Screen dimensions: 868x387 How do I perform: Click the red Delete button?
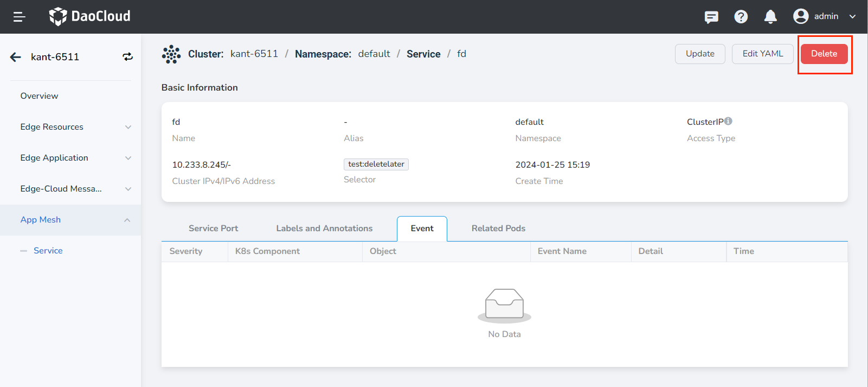click(824, 54)
